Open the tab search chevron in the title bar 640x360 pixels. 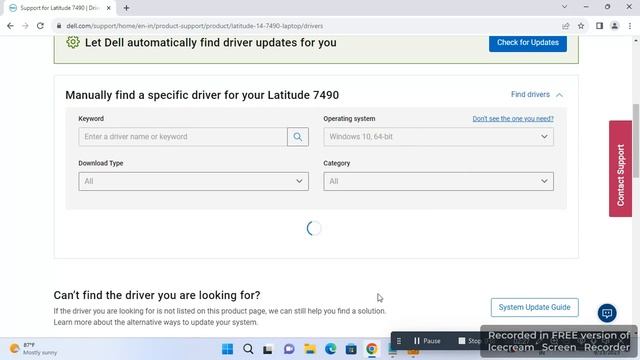[564, 7]
